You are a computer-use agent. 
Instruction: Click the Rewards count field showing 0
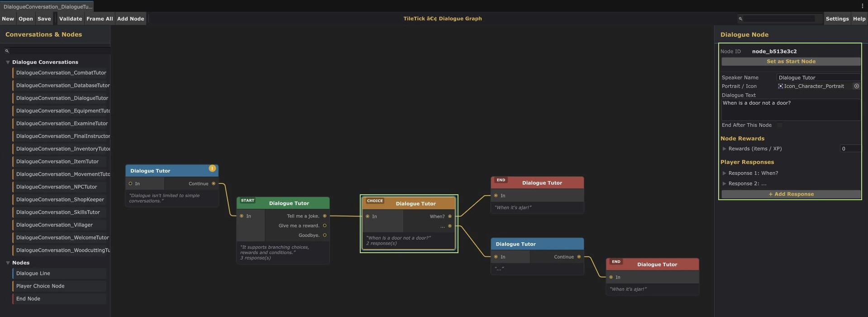pyautogui.click(x=850, y=149)
